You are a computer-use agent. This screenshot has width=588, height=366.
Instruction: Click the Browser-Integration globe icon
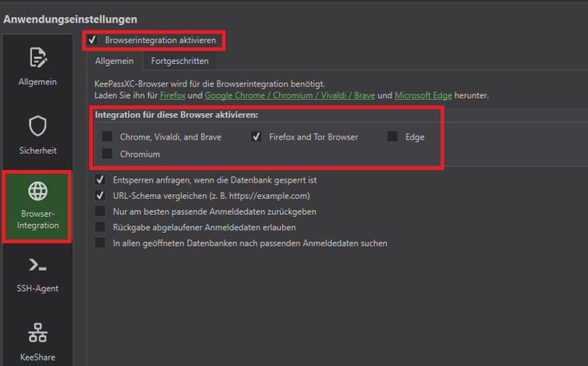(37, 191)
